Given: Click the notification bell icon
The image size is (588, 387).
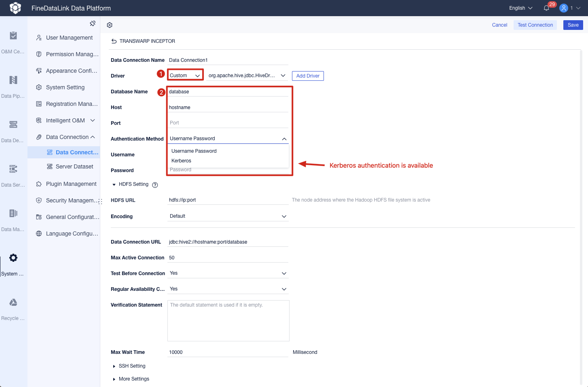Looking at the screenshot, I should coord(546,8).
